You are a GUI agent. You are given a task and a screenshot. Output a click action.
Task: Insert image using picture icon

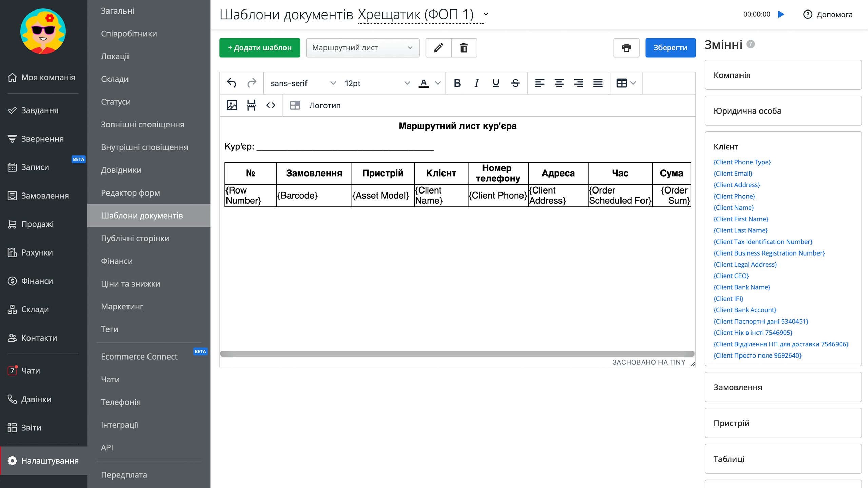point(232,105)
